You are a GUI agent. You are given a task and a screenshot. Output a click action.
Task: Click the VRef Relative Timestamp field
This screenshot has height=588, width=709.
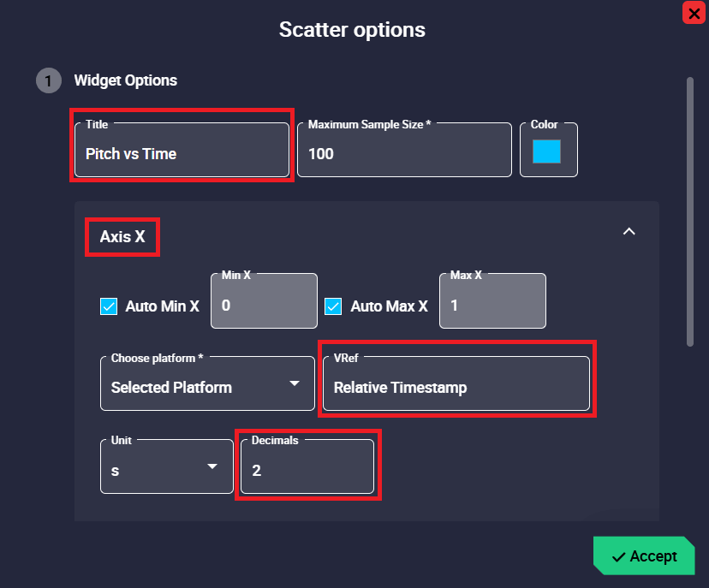[x=456, y=388]
